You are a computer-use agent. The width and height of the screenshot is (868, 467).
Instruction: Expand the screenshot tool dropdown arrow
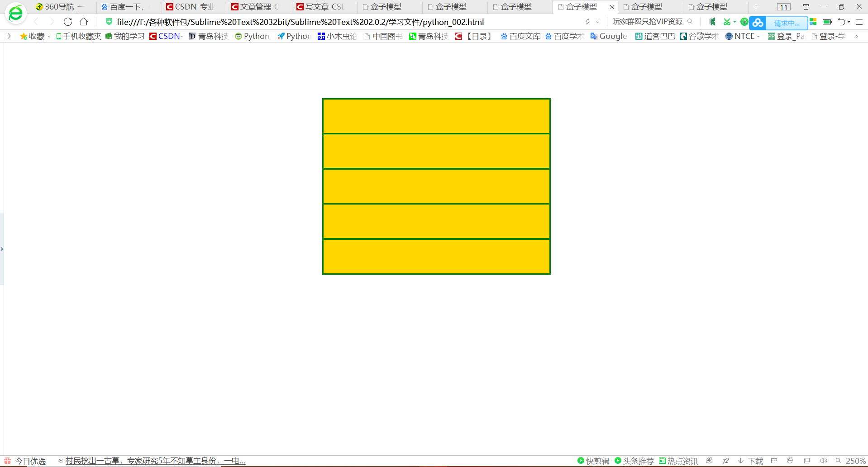click(x=734, y=22)
